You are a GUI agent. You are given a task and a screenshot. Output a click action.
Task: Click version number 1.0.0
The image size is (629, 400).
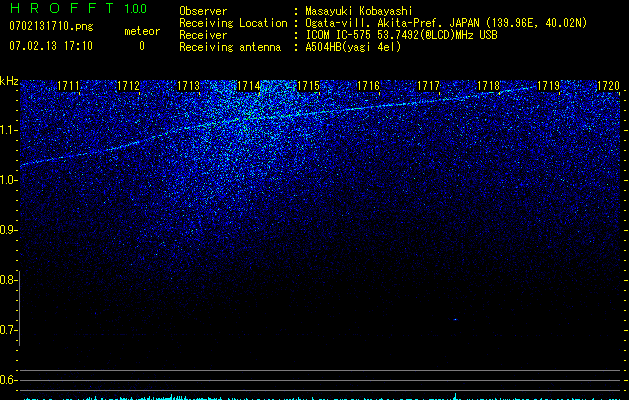tap(135, 8)
